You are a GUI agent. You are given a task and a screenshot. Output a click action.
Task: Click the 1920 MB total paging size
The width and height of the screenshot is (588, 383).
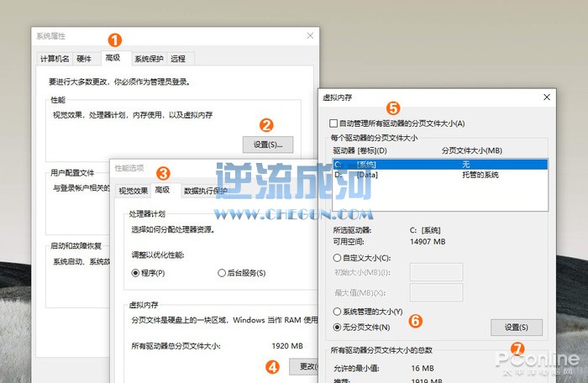287,346
